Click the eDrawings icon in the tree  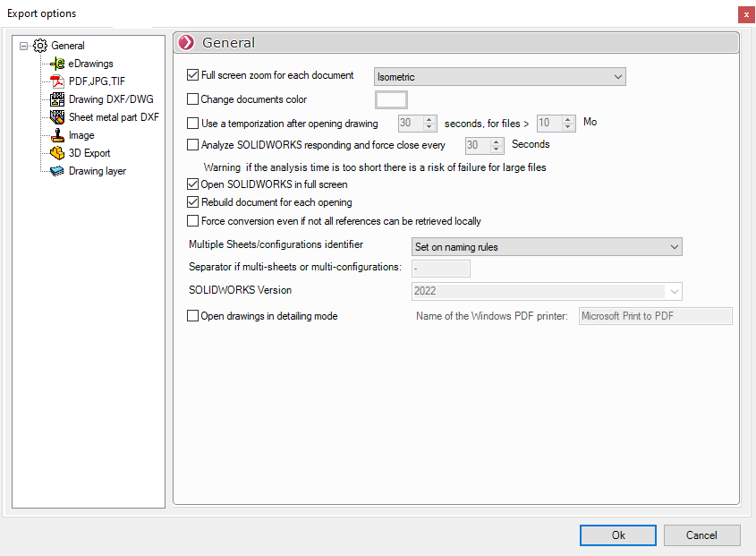click(58, 64)
